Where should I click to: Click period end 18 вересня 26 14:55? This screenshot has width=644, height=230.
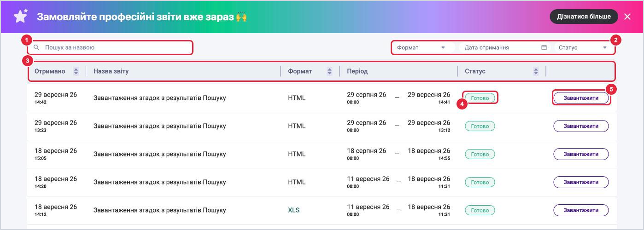pos(429,154)
